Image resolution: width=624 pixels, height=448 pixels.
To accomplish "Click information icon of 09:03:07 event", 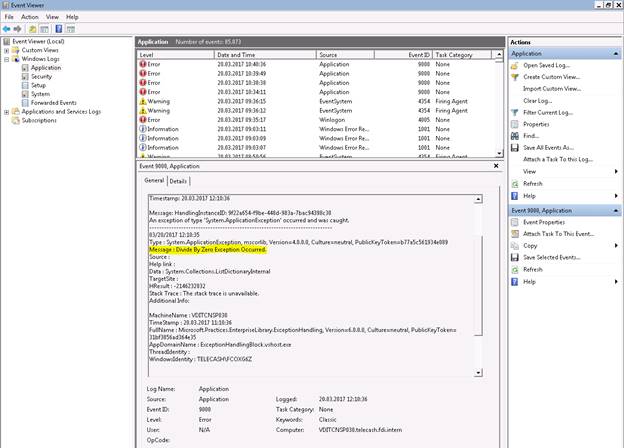I will point(143,148).
